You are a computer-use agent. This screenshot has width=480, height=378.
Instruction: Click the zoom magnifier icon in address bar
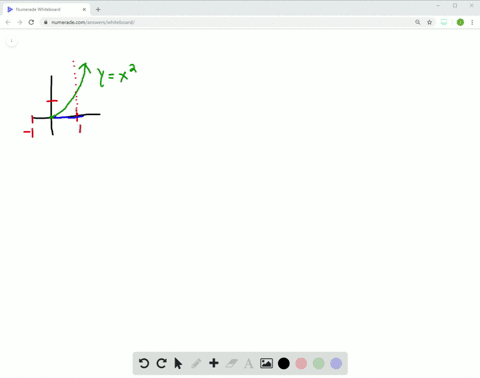tap(418, 22)
